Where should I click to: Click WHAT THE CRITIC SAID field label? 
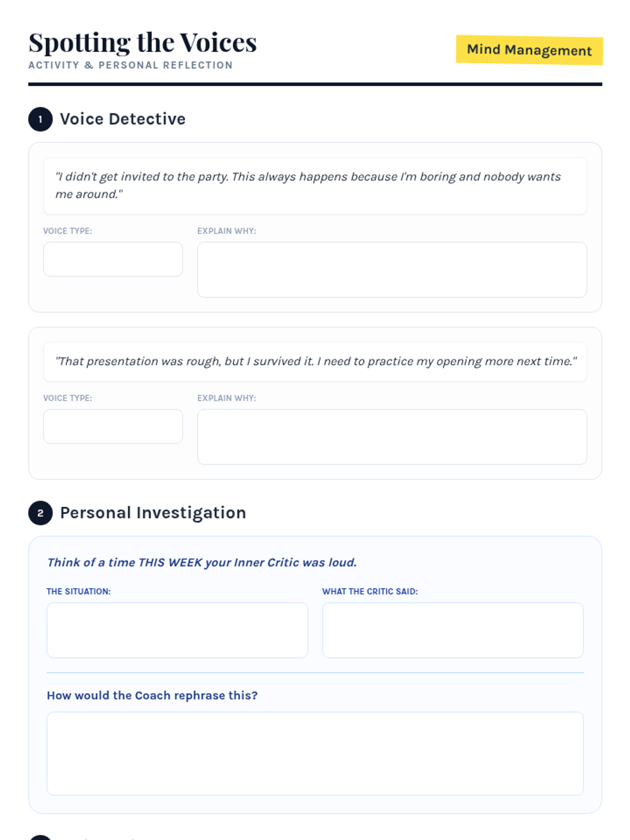click(x=370, y=591)
